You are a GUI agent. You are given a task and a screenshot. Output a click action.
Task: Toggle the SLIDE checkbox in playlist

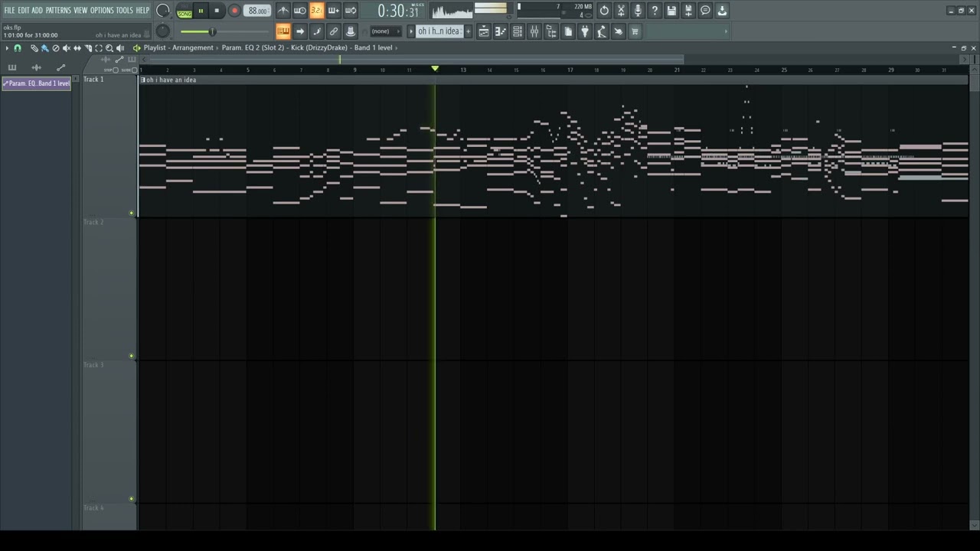[134, 70]
